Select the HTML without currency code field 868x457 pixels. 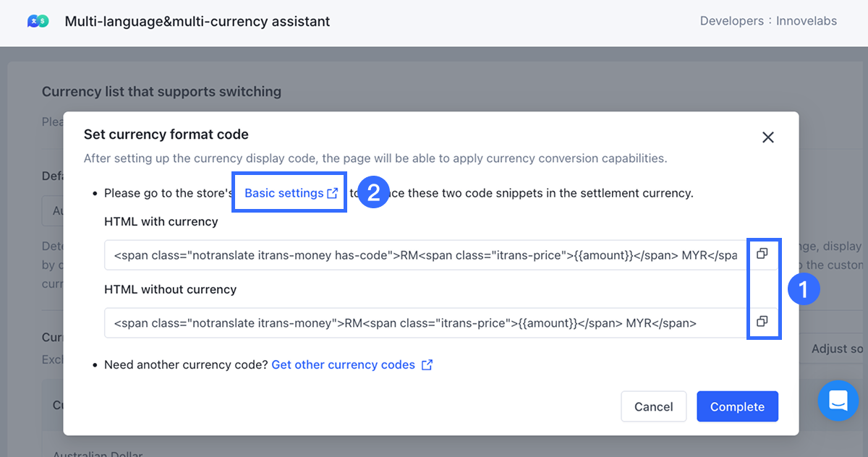(x=425, y=323)
